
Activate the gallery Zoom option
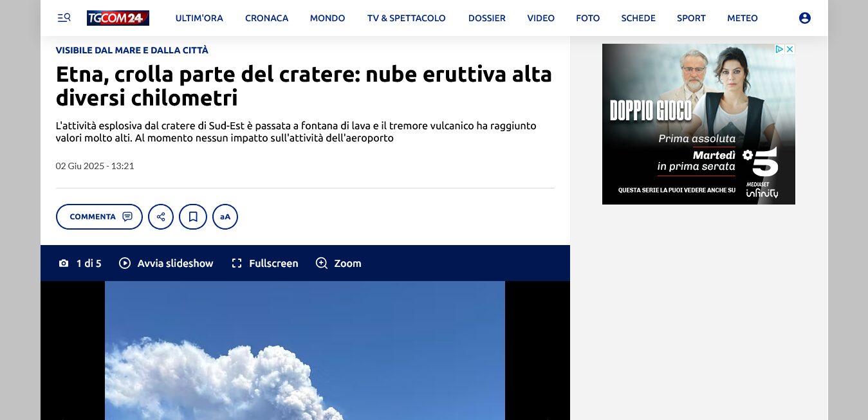[338, 263]
